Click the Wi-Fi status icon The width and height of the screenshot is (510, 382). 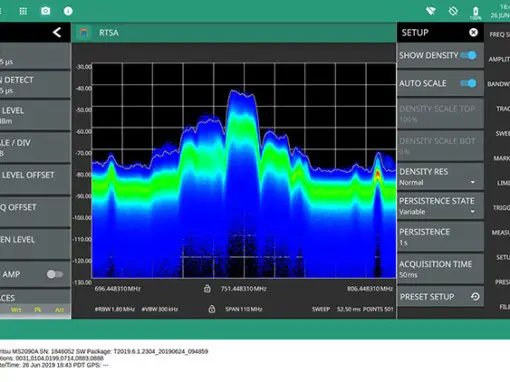(x=431, y=11)
